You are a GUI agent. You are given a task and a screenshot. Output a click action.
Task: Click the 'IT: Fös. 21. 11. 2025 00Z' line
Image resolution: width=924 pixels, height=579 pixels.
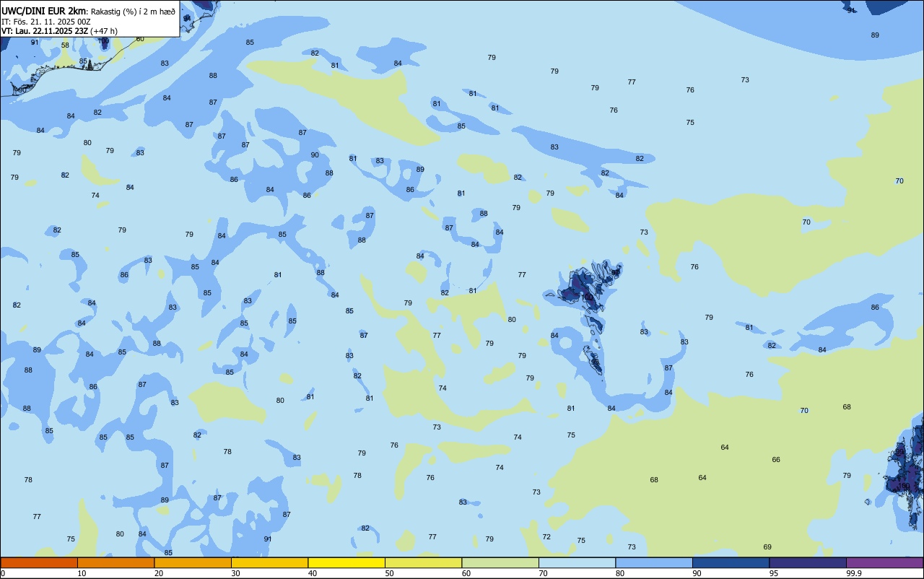[x=46, y=21]
